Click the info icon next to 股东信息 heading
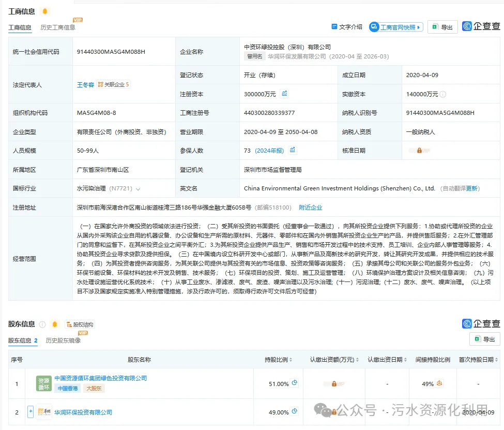Image resolution: width=504 pixels, height=430 pixels. (x=42, y=324)
